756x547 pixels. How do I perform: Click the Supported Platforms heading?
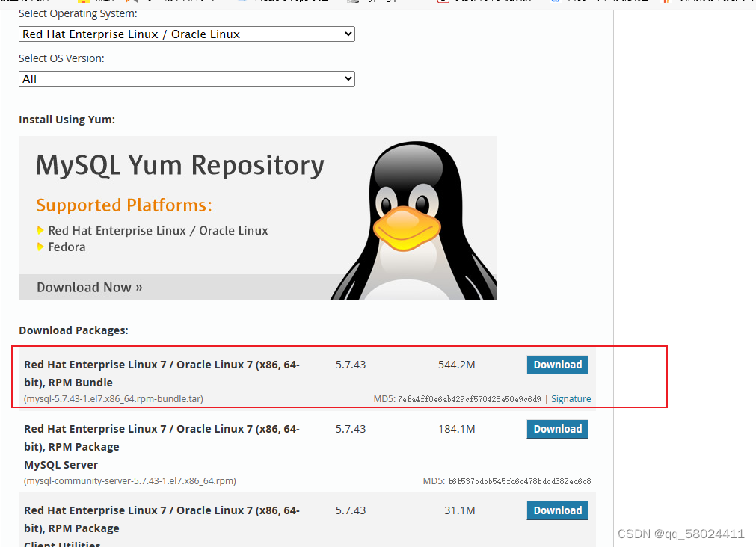pyautogui.click(x=124, y=205)
